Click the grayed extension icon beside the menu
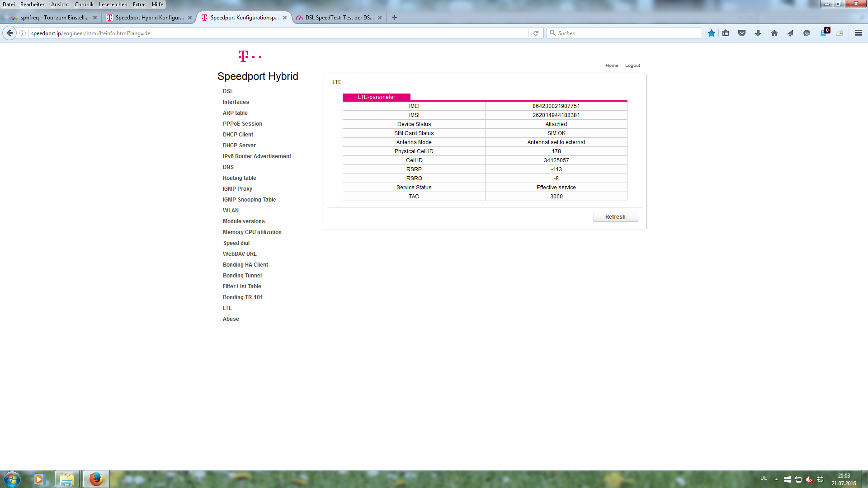The height and width of the screenshot is (488, 868). pos(840,33)
